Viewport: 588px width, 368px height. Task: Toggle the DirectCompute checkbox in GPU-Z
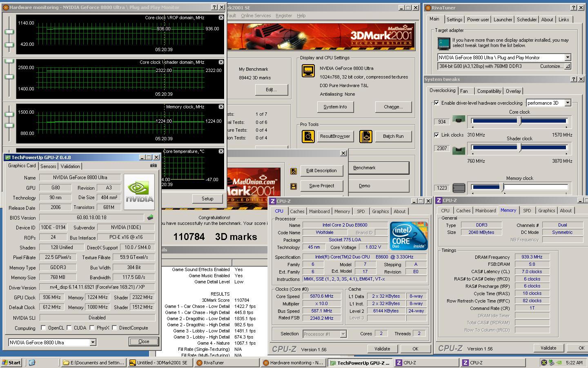click(x=115, y=328)
